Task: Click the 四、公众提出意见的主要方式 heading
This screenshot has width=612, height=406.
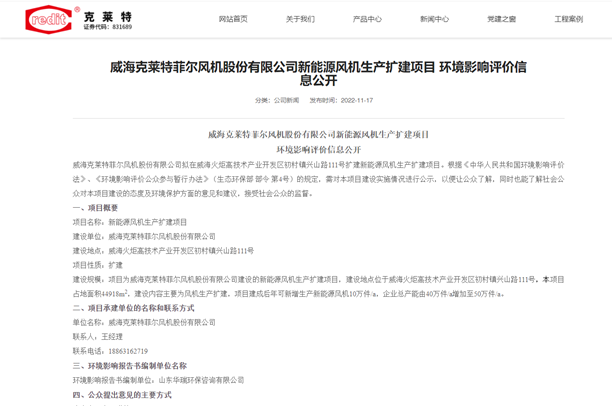Action: 122,395
